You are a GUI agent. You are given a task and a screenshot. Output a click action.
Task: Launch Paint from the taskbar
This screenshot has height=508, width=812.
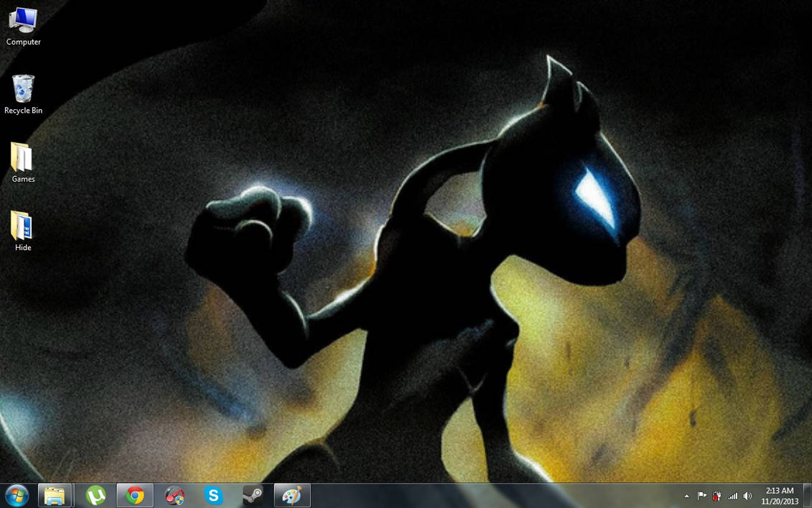click(x=291, y=495)
